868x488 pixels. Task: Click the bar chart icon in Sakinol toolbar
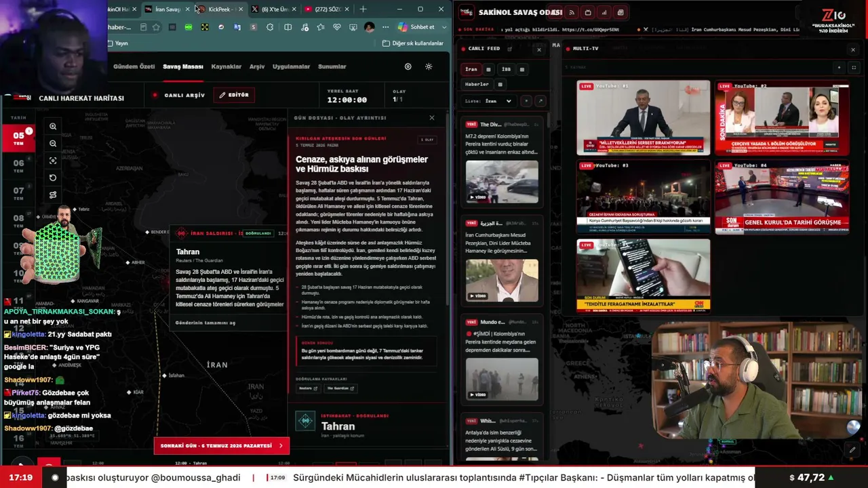point(604,12)
